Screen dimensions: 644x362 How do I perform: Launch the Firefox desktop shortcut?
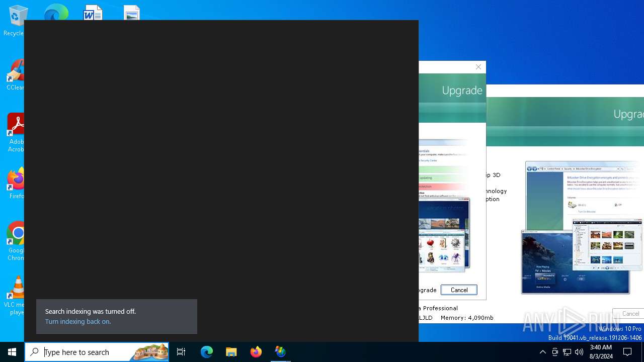[x=16, y=183]
